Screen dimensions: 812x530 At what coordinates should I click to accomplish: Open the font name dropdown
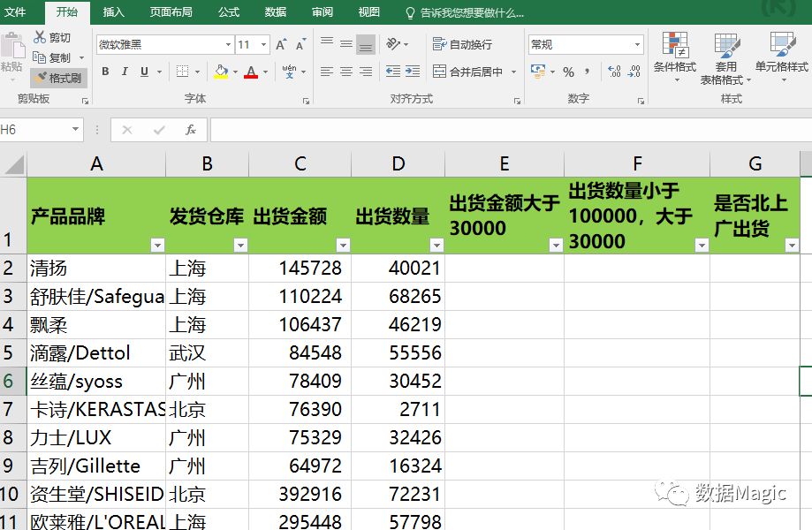pos(228,44)
